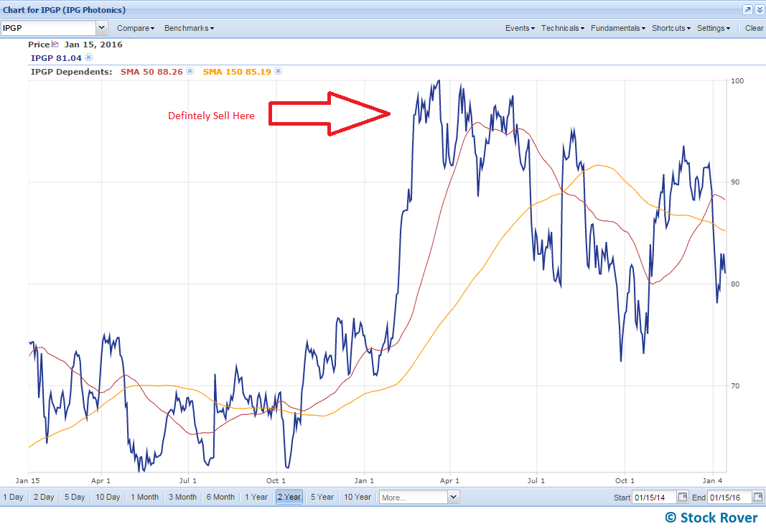Screen dimensions: 766x532
Task: Select the 1 Year period
Action: click(256, 497)
